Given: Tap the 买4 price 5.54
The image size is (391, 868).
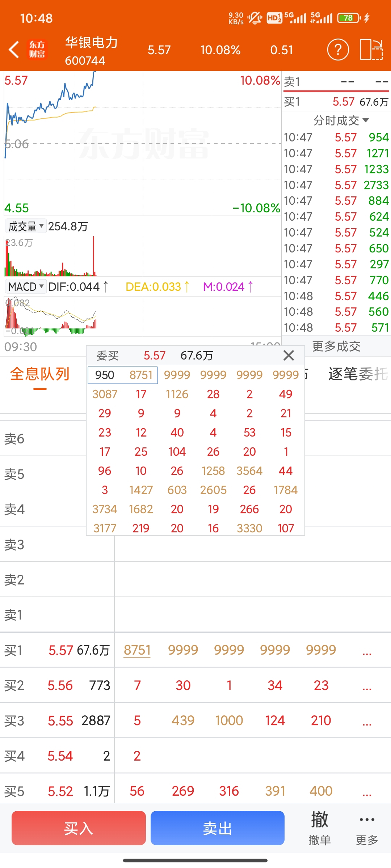Looking at the screenshot, I should pyautogui.click(x=60, y=756).
